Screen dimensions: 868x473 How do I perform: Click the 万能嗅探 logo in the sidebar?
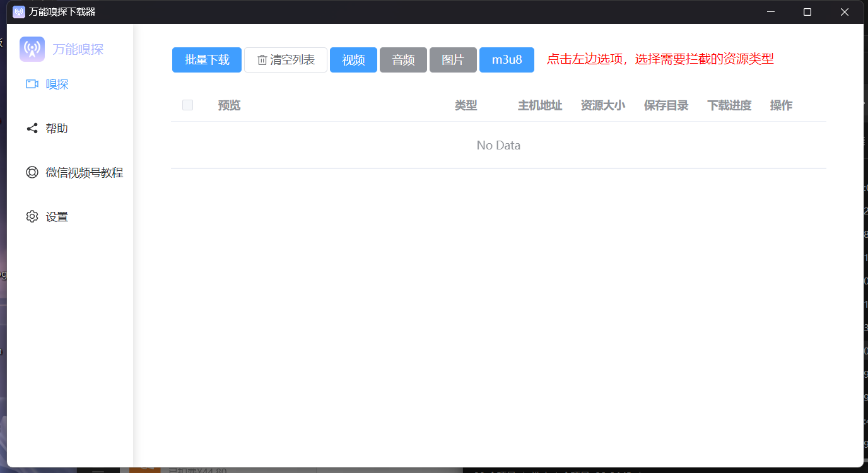point(32,49)
